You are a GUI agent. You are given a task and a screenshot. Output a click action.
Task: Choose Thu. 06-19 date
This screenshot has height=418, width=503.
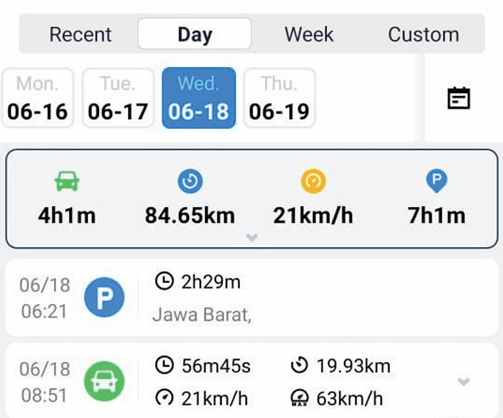coord(279,98)
